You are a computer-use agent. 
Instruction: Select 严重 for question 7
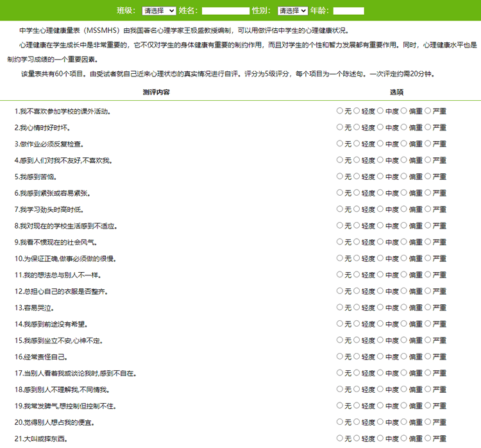coord(428,209)
